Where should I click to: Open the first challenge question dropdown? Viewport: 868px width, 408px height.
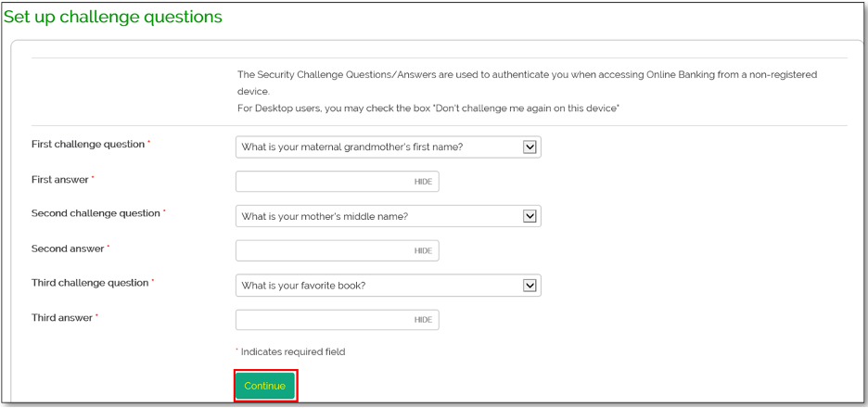point(388,146)
